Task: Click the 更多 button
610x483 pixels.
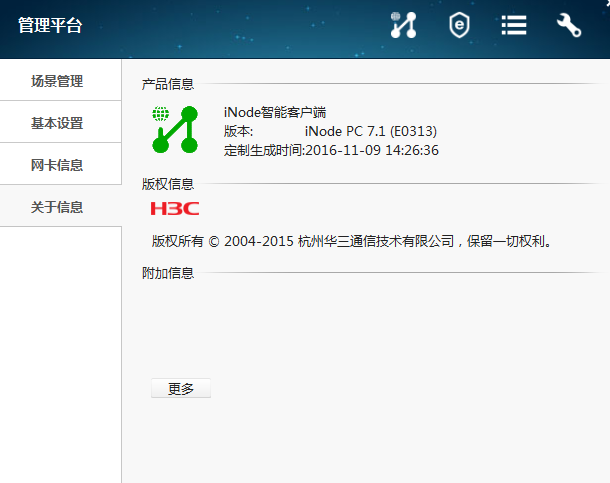Action: [x=181, y=388]
